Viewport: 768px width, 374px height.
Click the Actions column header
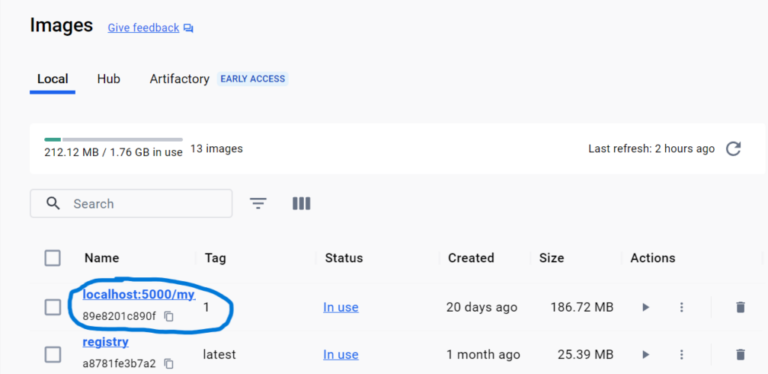coord(653,258)
